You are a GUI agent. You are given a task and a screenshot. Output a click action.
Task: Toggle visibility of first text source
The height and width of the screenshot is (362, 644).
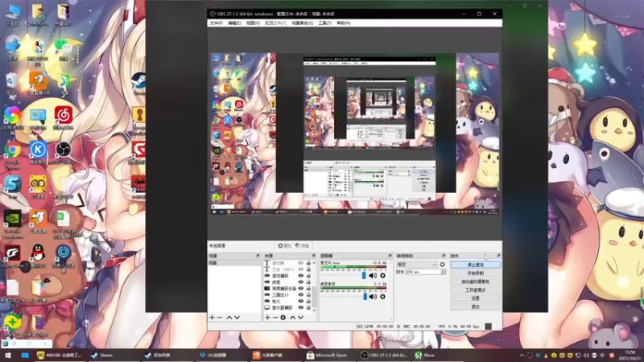pos(300,263)
